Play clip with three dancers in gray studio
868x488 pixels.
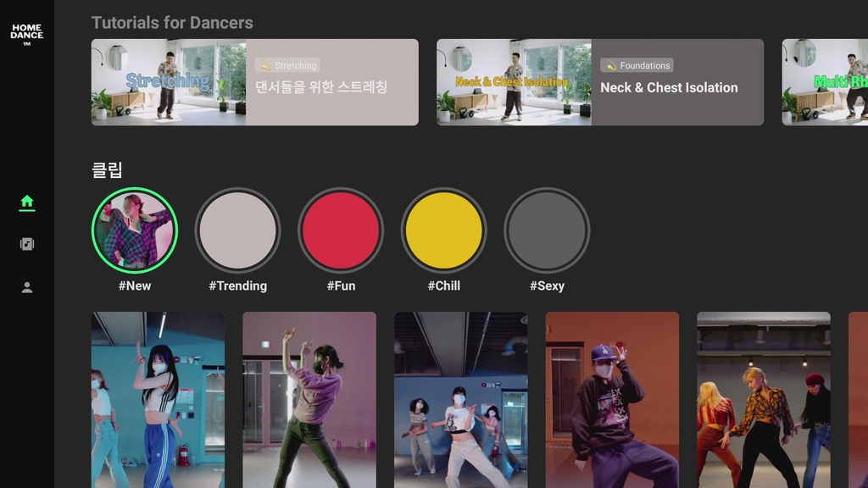[x=460, y=400]
